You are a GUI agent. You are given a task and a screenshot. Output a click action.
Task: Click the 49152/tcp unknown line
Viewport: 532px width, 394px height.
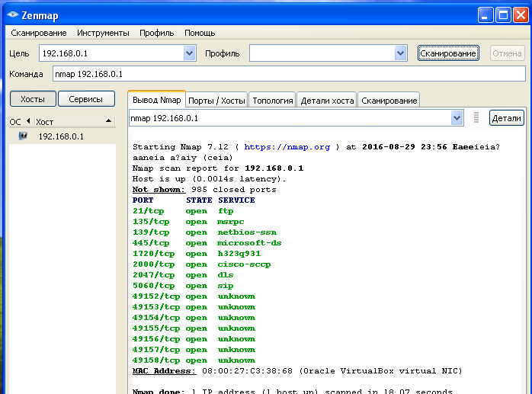(194, 296)
